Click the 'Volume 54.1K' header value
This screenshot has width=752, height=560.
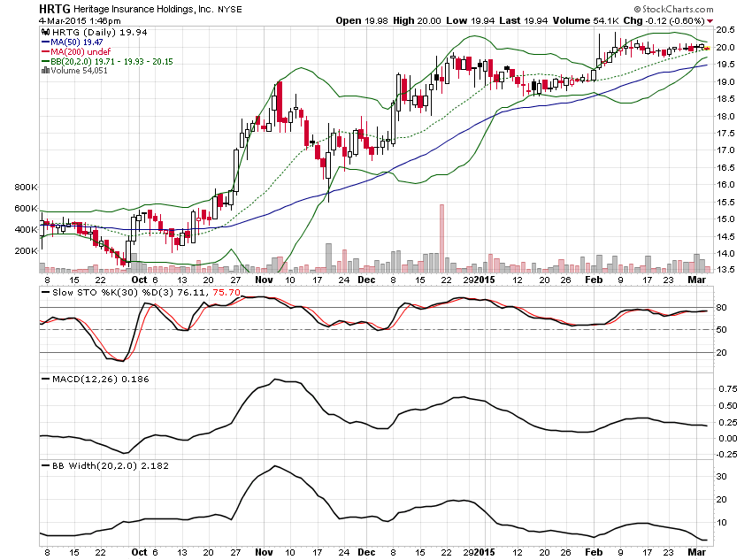(x=586, y=20)
